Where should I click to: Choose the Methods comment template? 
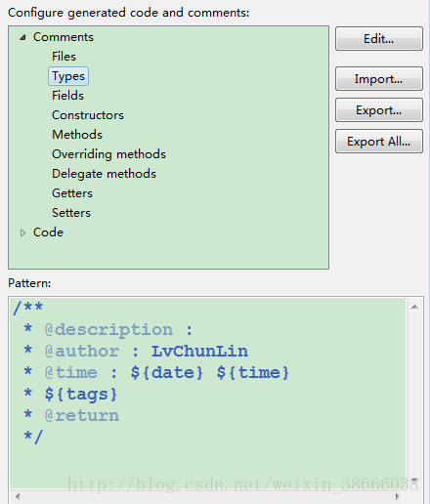point(77,135)
